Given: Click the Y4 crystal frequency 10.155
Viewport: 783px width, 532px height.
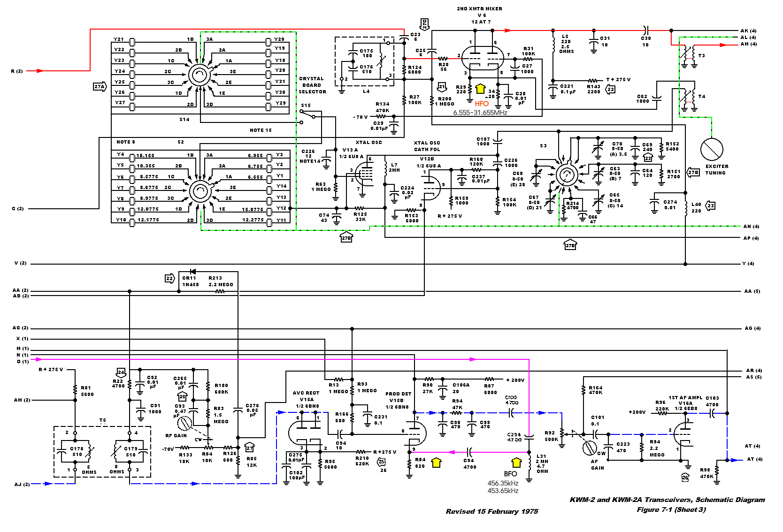Looking at the screenshot, I should (x=146, y=156).
